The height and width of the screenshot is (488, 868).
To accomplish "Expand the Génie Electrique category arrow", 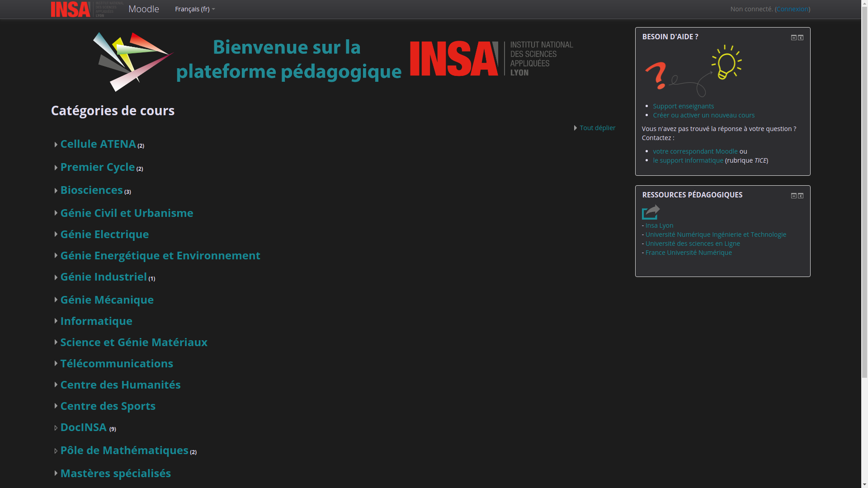I will [x=56, y=234].
